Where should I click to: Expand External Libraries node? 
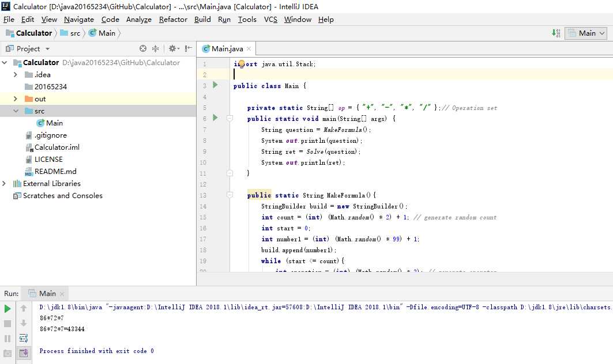coord(4,184)
